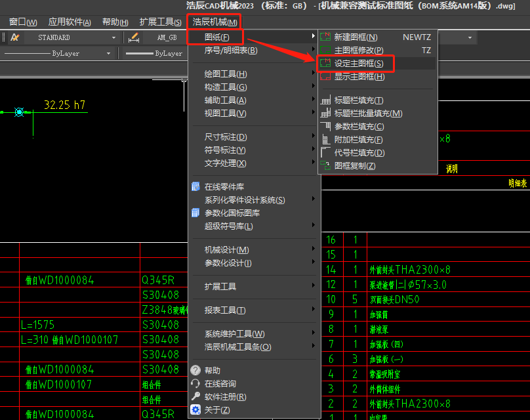The width and height of the screenshot is (530, 420).
Task: Grab the toolbar grip handle left of STANDARD
Action: pos(3,37)
